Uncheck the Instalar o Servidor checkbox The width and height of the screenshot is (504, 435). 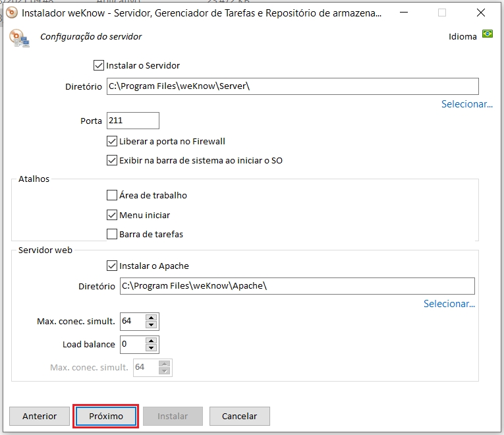[x=99, y=65]
